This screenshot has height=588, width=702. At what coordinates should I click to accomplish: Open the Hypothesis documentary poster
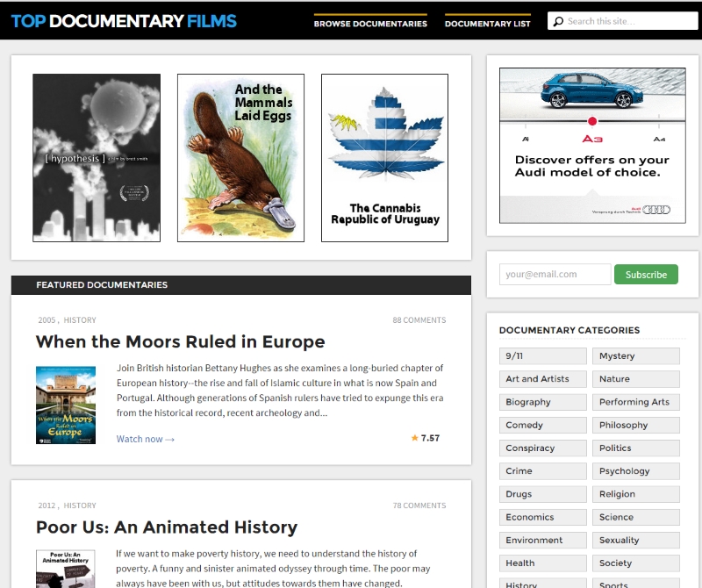tap(97, 158)
